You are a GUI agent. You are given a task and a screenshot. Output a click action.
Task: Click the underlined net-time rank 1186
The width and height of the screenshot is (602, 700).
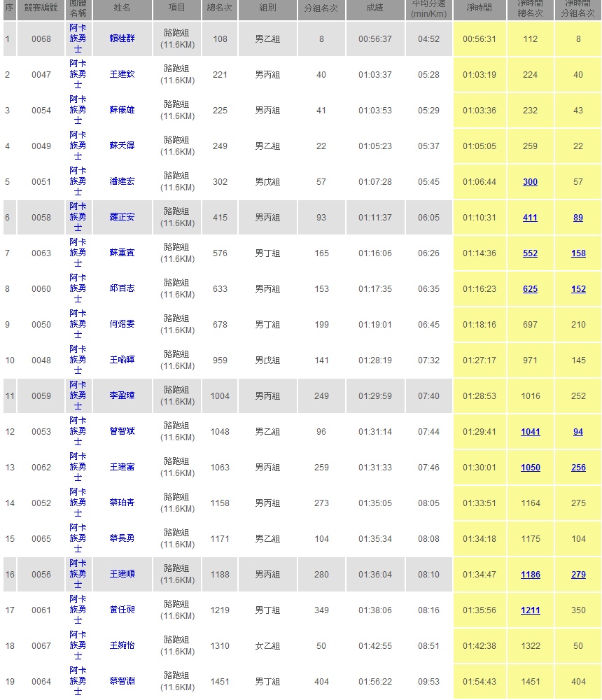click(x=531, y=575)
